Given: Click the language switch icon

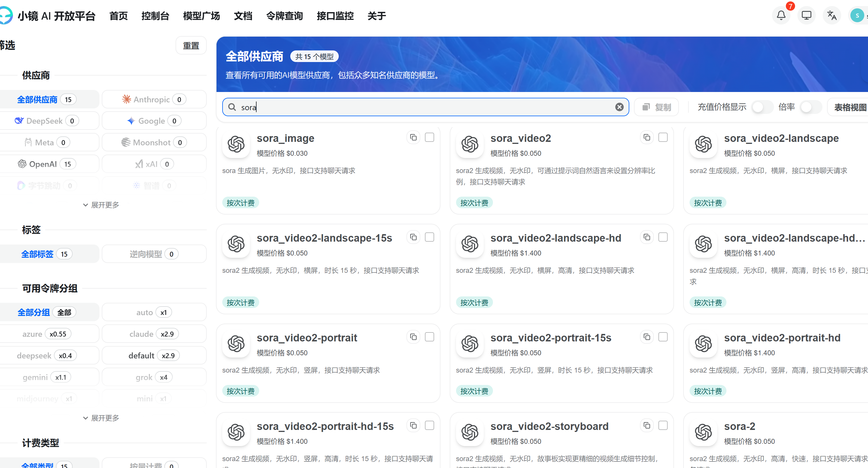Looking at the screenshot, I should (x=832, y=15).
